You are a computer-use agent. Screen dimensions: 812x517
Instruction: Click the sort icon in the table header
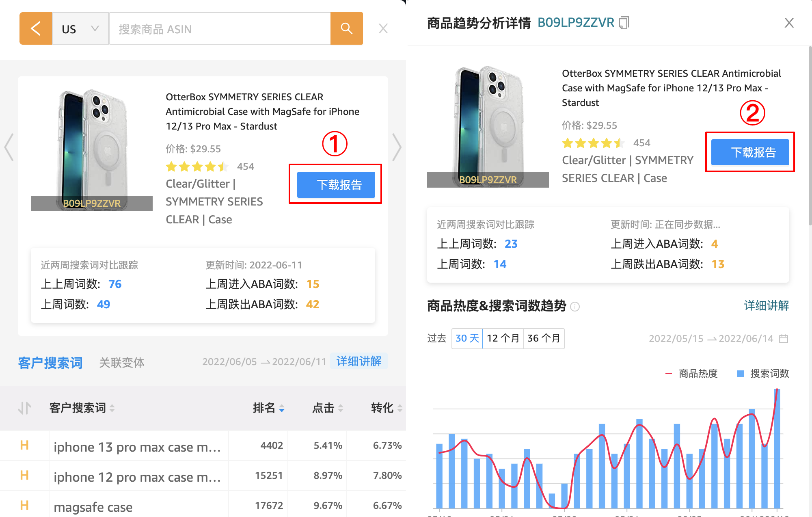[25, 408]
